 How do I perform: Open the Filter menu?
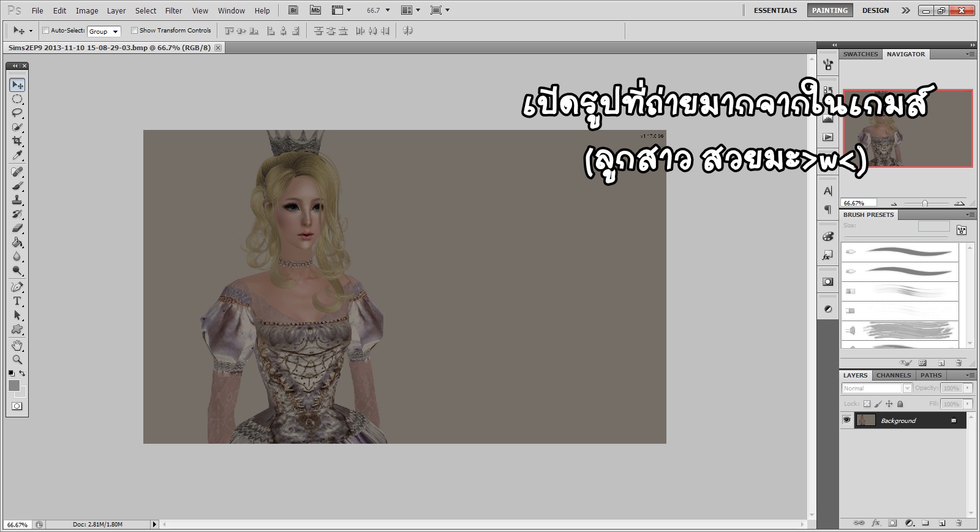coord(174,10)
